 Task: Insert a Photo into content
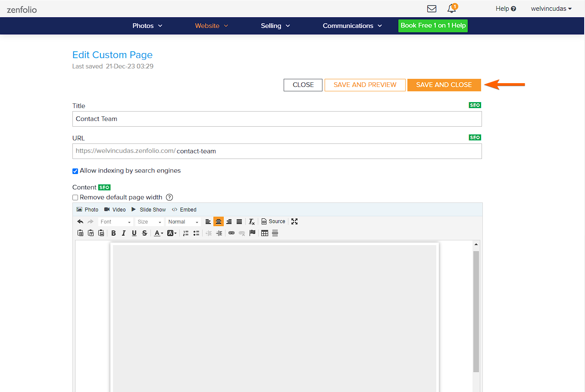pyautogui.click(x=88, y=210)
